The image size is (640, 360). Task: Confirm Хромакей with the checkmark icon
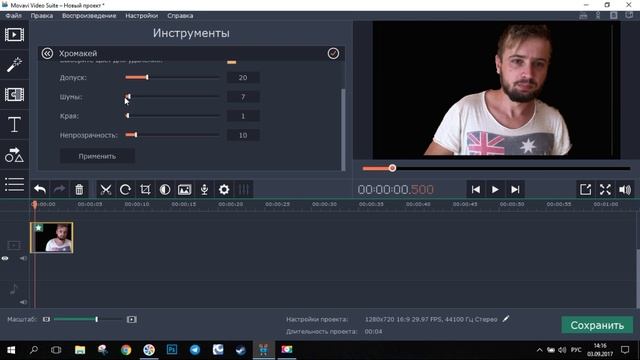[x=333, y=53]
